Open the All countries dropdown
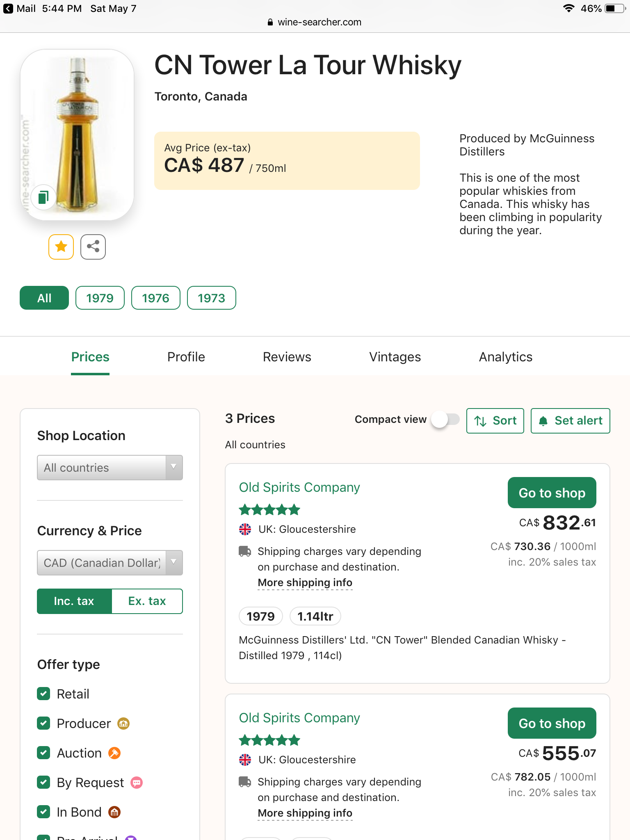 110,468
